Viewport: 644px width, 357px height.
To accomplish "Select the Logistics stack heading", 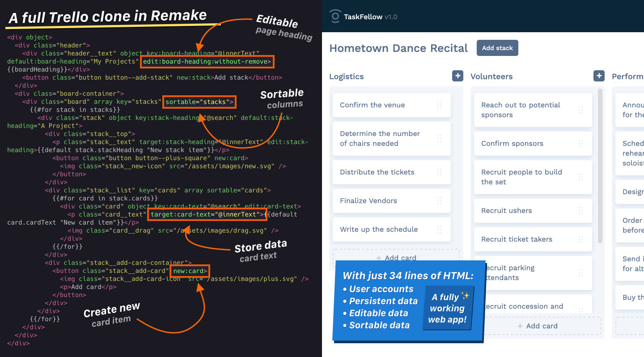I will pyautogui.click(x=347, y=76).
